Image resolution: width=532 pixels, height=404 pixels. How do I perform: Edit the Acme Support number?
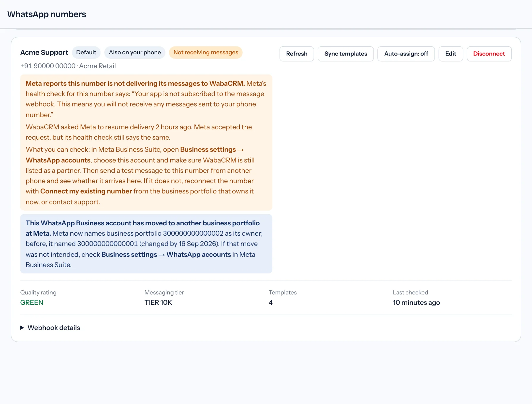(x=450, y=54)
